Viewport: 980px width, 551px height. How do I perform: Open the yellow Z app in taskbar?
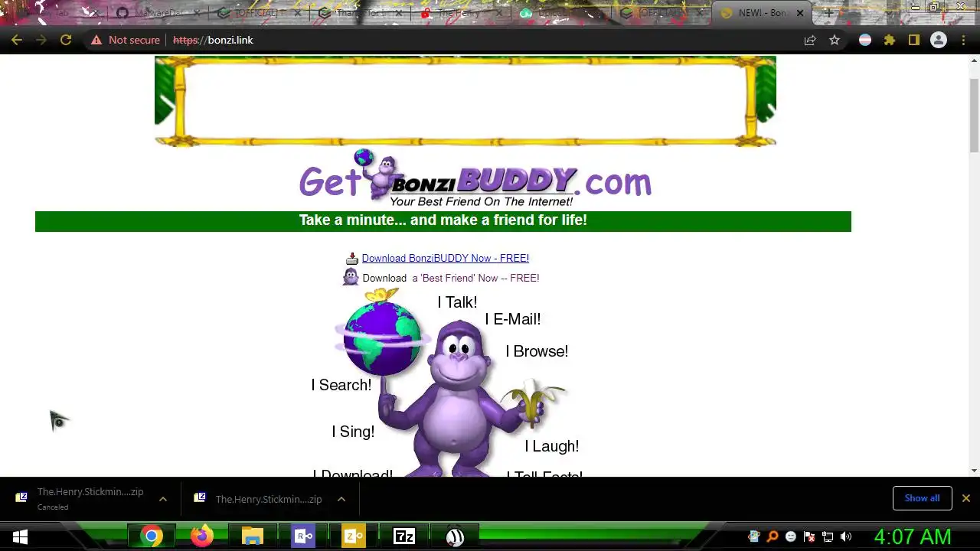[354, 536]
